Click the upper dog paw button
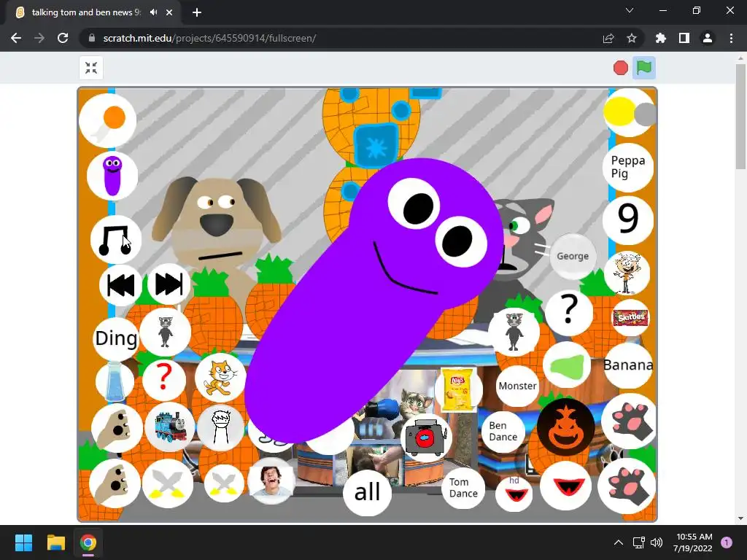Screen dimensions: 747x560 (117, 428)
